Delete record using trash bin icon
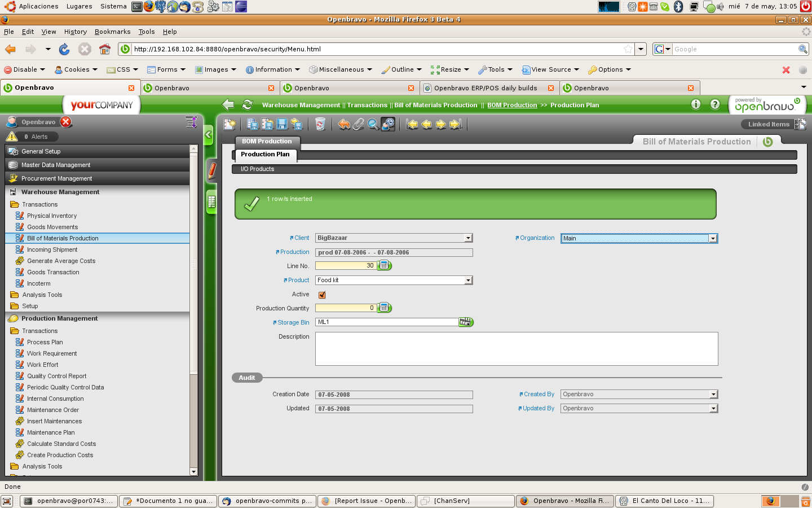The image size is (812, 508). coord(320,124)
